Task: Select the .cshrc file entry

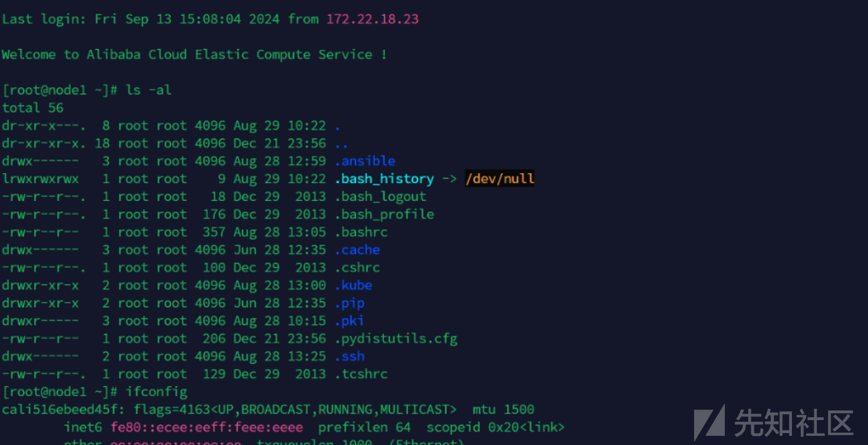Action: click(357, 267)
